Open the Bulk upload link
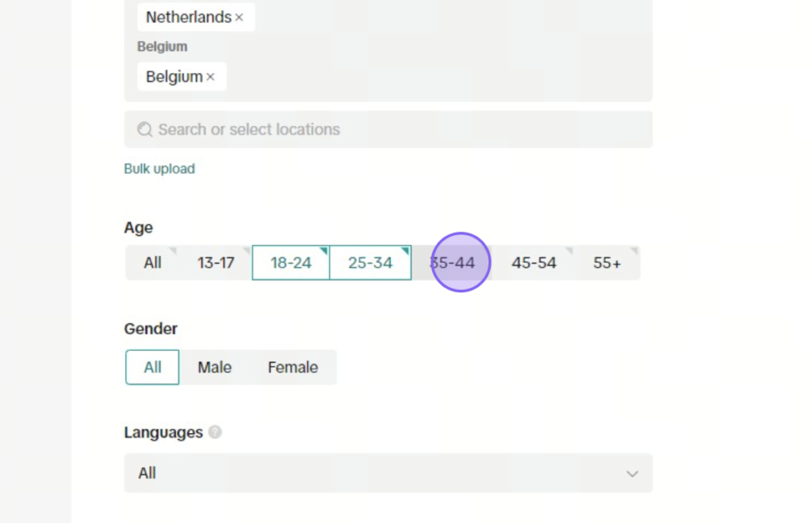 [x=159, y=169]
